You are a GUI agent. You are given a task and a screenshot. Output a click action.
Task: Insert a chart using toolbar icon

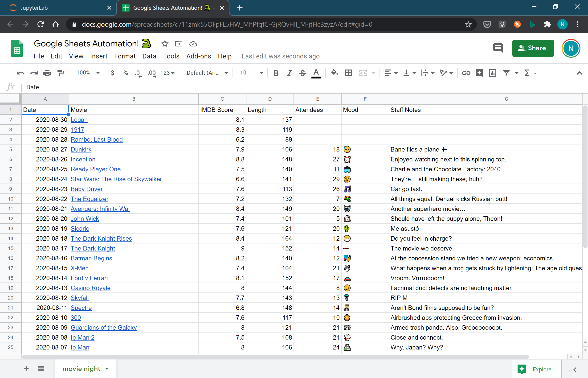point(492,73)
